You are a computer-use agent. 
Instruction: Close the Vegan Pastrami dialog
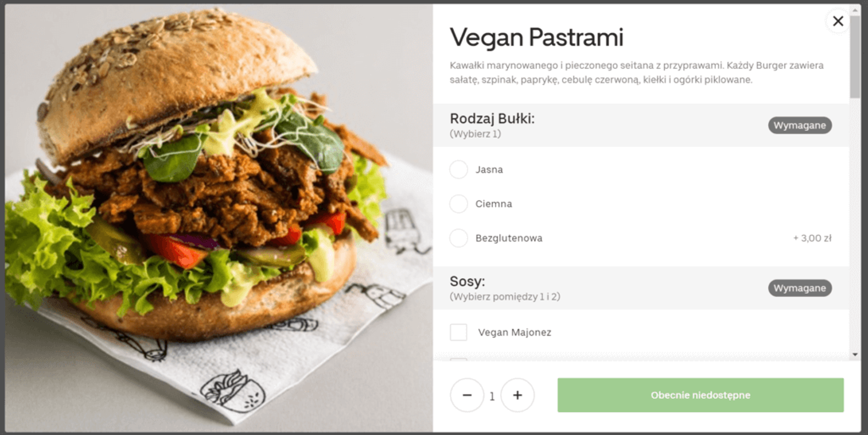click(x=838, y=21)
